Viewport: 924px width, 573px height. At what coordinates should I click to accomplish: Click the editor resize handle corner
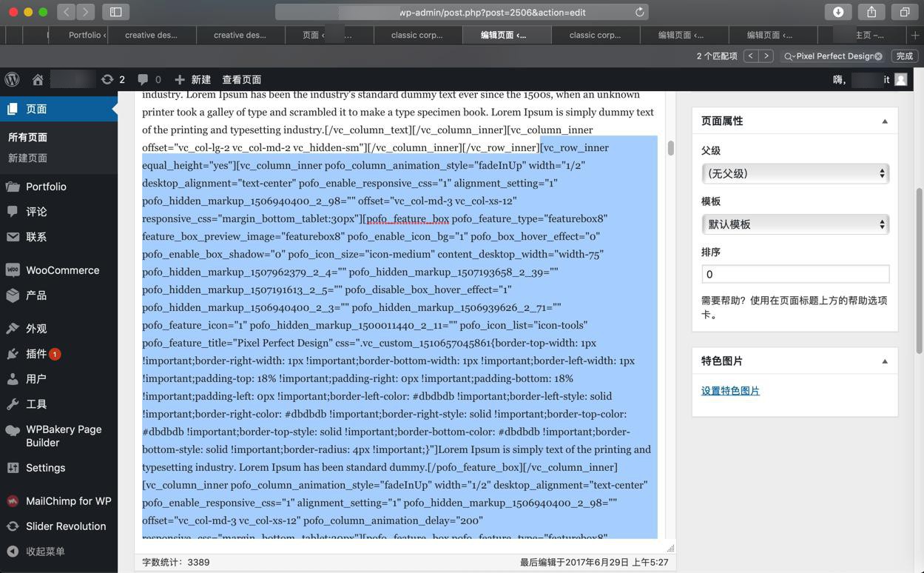pyautogui.click(x=671, y=548)
